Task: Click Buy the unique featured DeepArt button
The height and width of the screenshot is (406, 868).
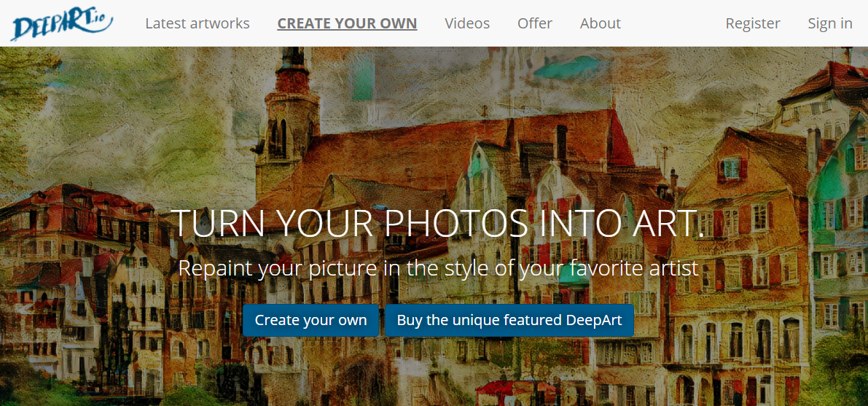Action: 509,320
